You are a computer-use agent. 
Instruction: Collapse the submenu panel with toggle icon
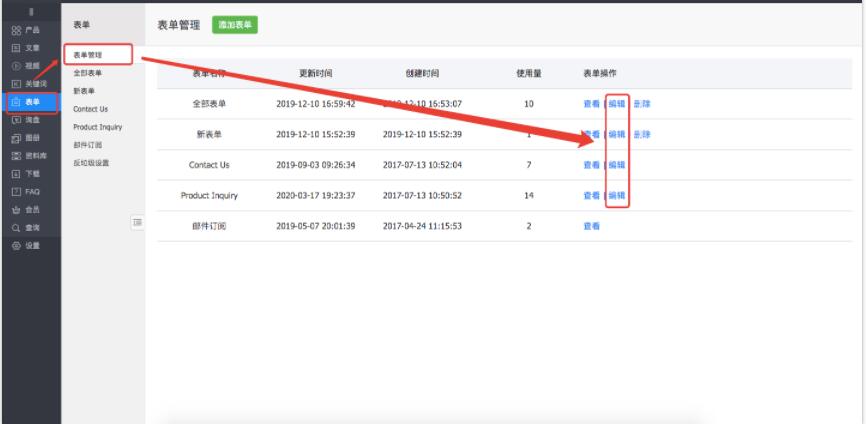[x=137, y=221]
